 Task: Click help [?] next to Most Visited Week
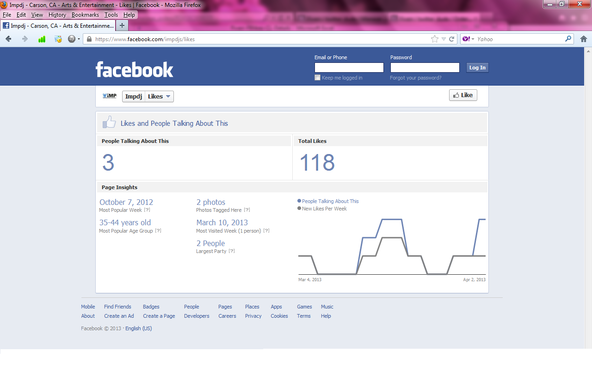click(x=266, y=231)
